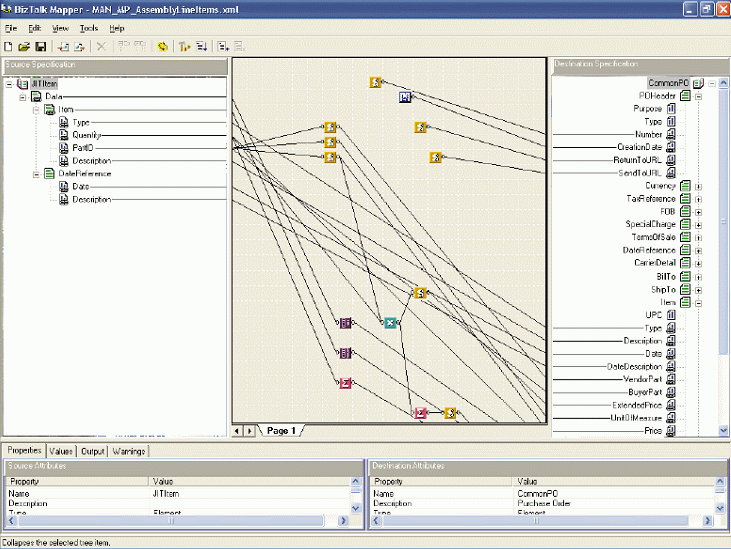Click the CommonPO root schema icon
Screen dimensions: 731x549
point(698,83)
